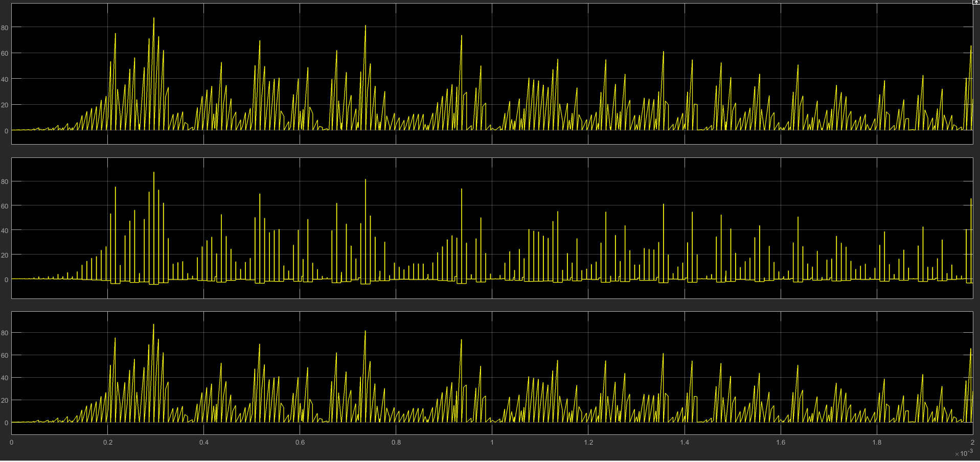
Task: Click the x-axis tick label 1.2
Action: (588, 442)
